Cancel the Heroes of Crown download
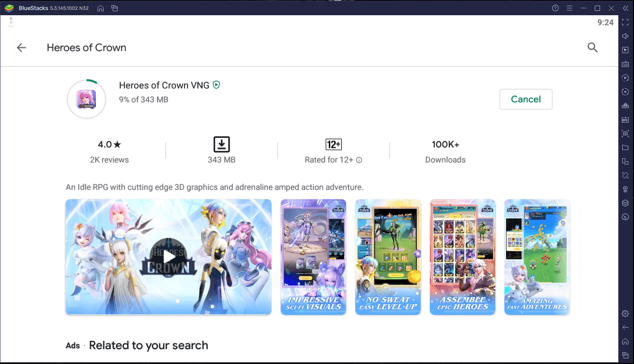The width and height of the screenshot is (634, 364). tap(526, 99)
